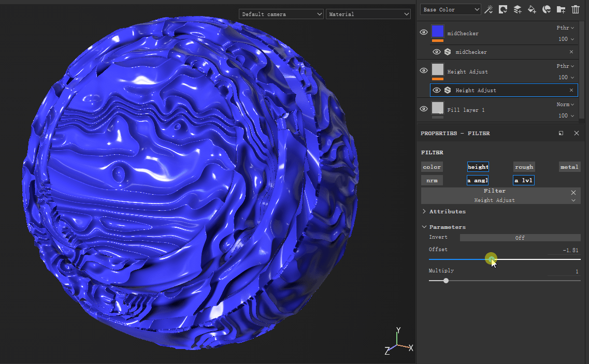Toggle the height channel for filter
Viewport: 589px width, 364px height.
478,167
